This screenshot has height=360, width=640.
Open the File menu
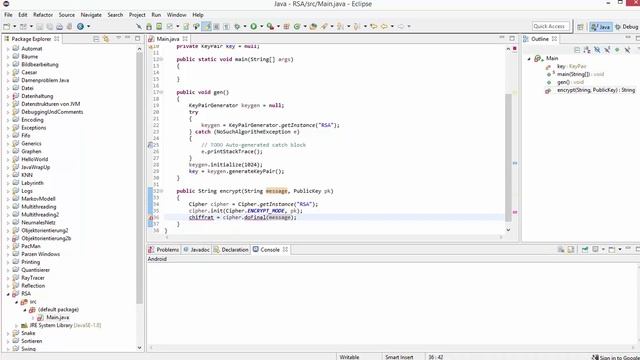[x=8, y=15]
